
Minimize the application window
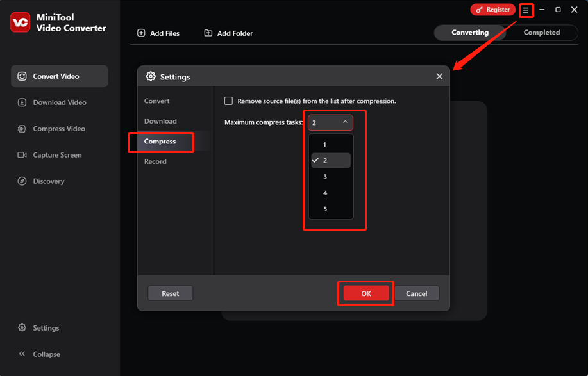tap(542, 10)
